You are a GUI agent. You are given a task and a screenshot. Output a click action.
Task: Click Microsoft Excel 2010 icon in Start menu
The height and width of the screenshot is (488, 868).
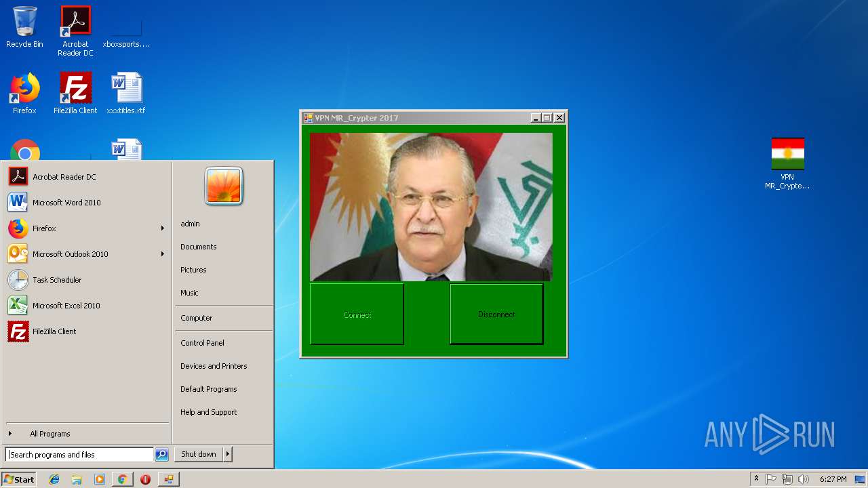click(18, 306)
